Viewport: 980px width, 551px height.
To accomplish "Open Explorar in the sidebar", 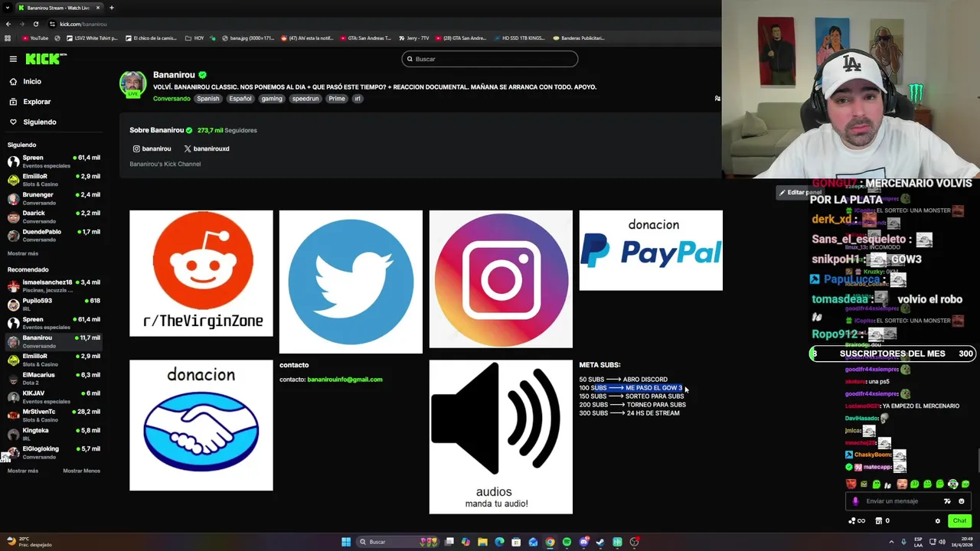I will (30, 102).
